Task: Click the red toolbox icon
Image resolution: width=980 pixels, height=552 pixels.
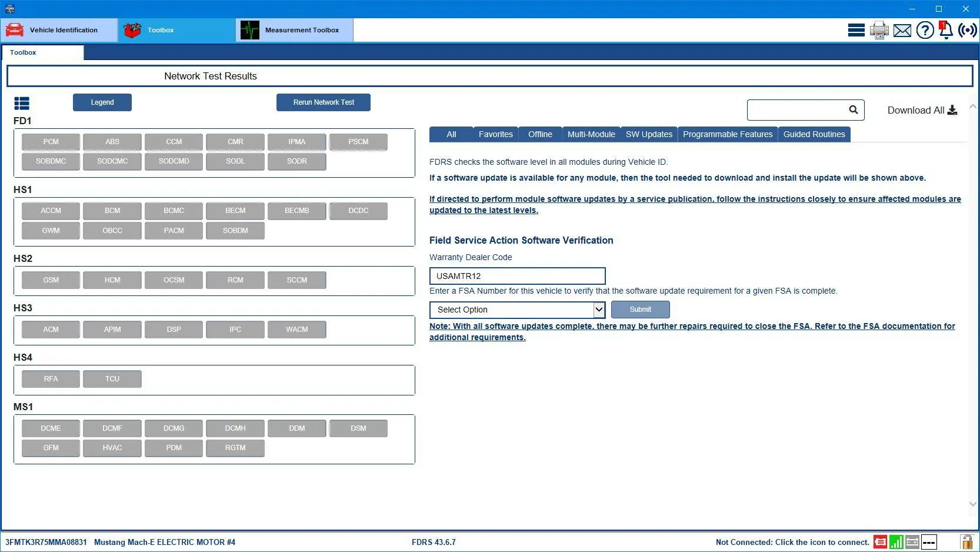Action: click(x=132, y=30)
